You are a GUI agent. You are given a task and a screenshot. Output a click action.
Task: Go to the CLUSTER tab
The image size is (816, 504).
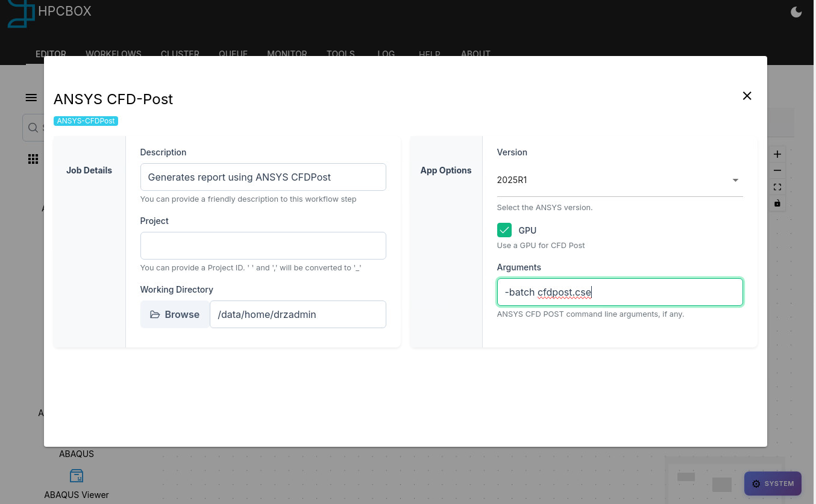coord(180,54)
